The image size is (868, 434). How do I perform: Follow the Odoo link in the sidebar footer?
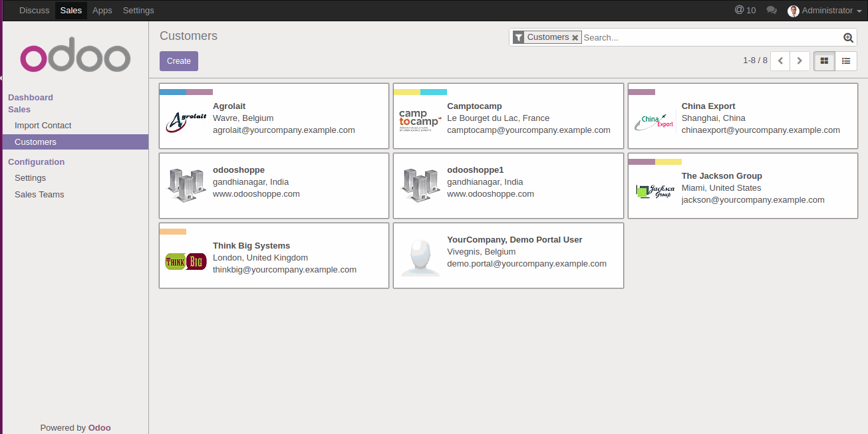click(x=100, y=428)
